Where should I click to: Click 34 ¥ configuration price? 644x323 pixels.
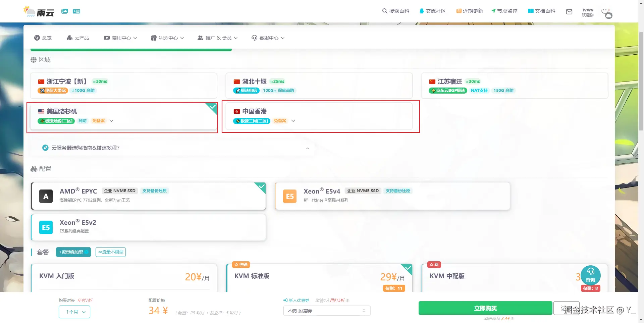(158, 311)
